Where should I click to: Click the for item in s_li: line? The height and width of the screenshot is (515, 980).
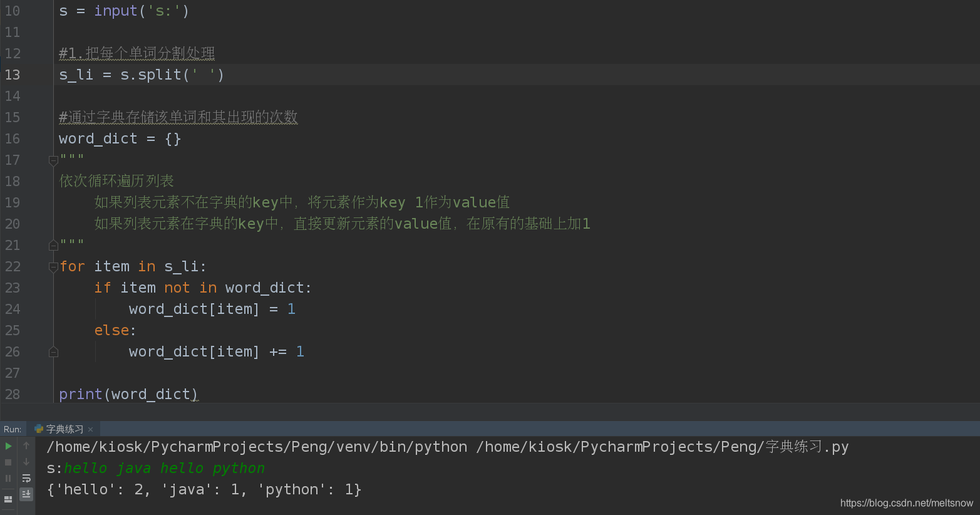tap(133, 266)
